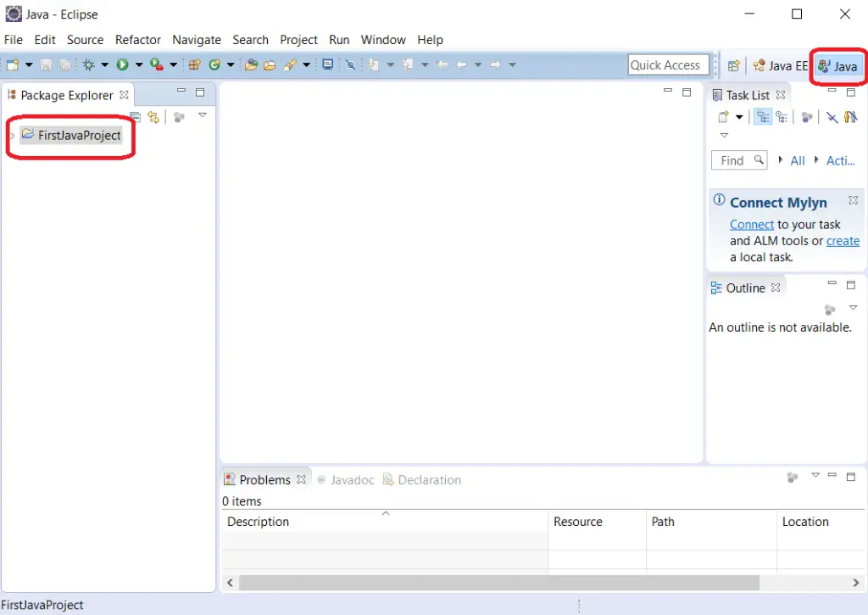Open the New Task dropdown arrow

point(739,117)
